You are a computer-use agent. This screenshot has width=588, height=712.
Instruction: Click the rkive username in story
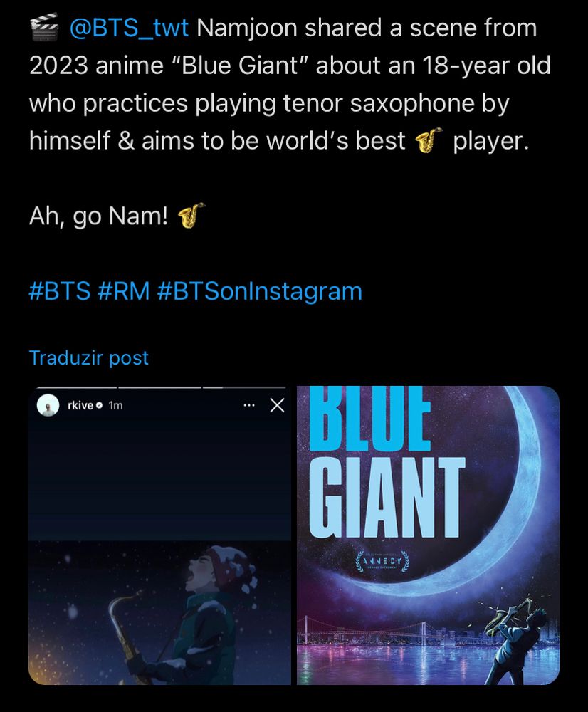pyautogui.click(x=80, y=405)
